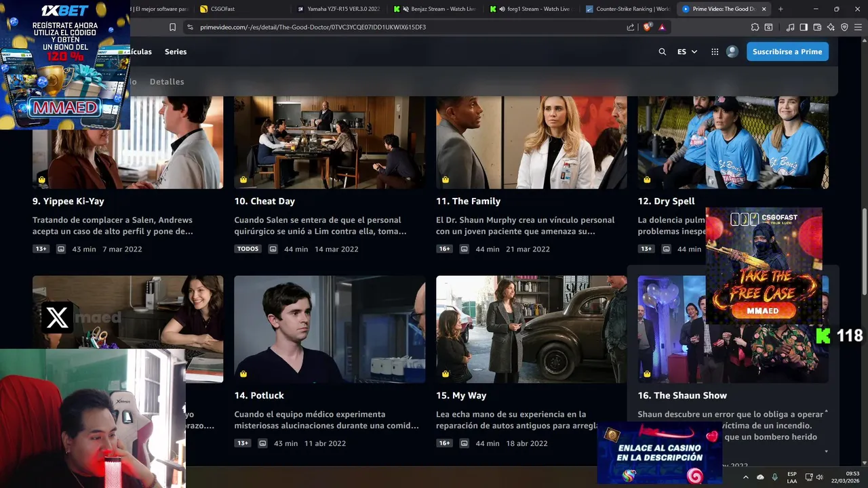
Task: Play the The Family episode thumbnail
Action: [x=532, y=142]
